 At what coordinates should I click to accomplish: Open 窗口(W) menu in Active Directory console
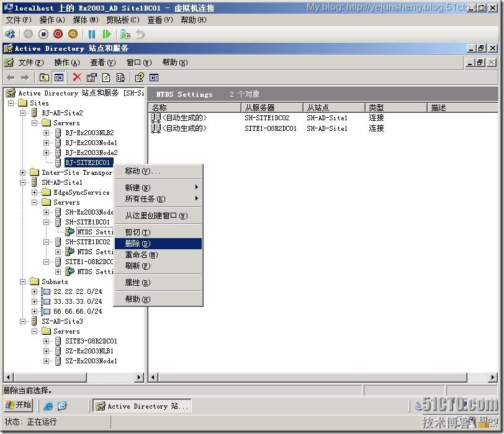pyautogui.click(x=139, y=62)
